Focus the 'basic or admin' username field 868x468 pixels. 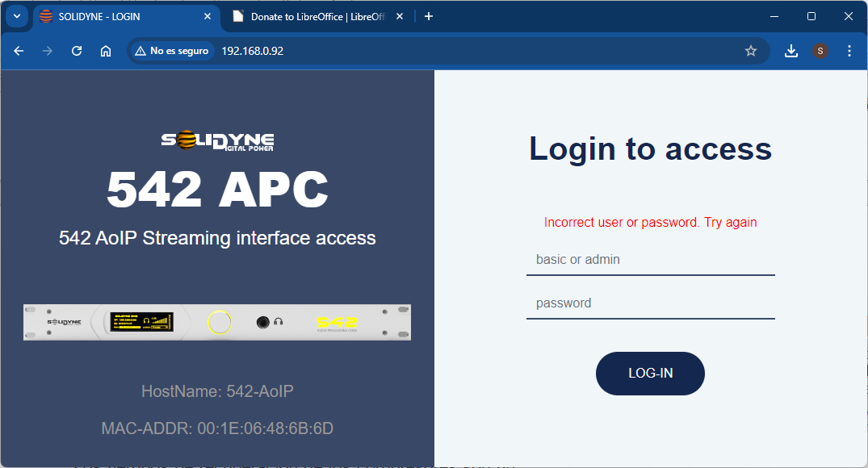650,259
